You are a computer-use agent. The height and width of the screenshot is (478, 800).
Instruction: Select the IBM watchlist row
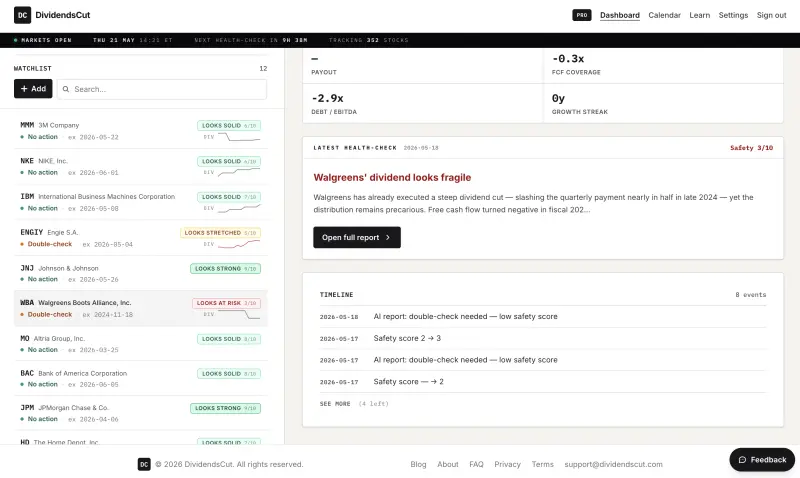coord(141,203)
